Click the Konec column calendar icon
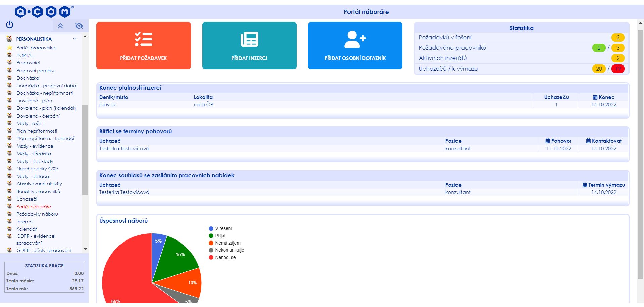 (595, 97)
